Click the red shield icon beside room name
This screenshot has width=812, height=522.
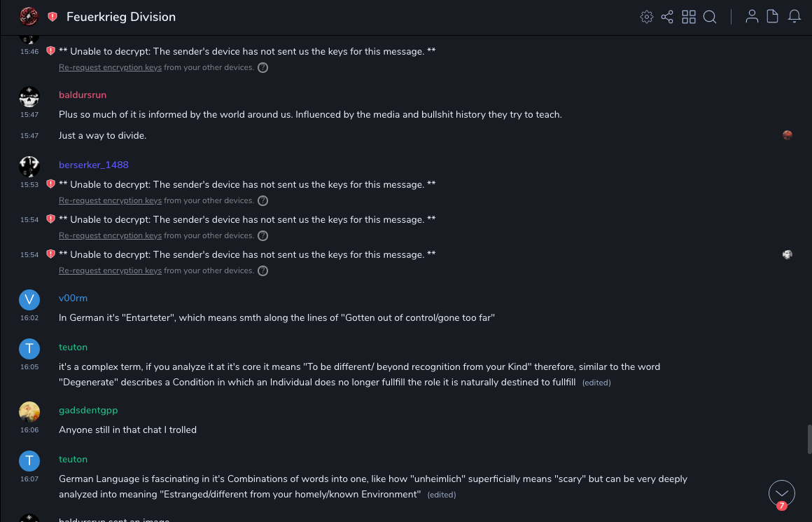(x=52, y=17)
